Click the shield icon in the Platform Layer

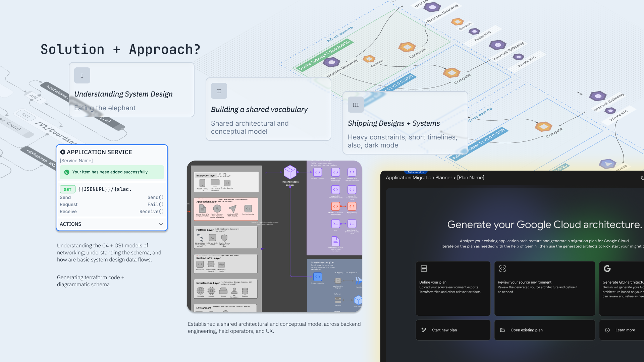pos(224,238)
